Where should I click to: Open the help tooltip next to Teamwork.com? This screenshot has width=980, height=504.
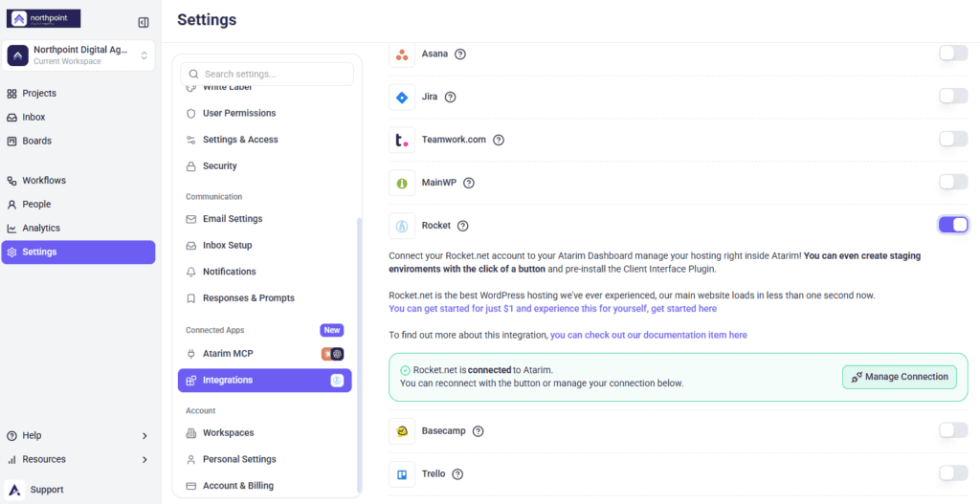[x=498, y=140]
